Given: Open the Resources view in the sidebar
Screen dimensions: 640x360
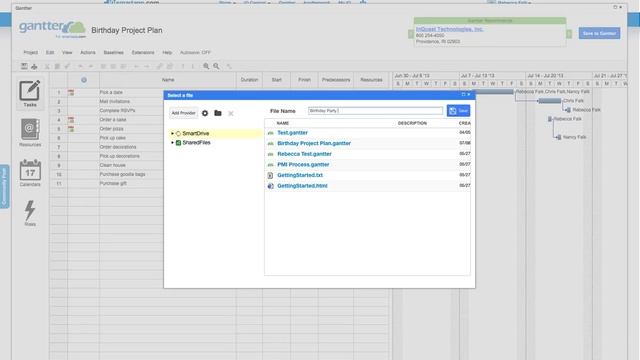Looking at the screenshot, I should tap(30, 132).
